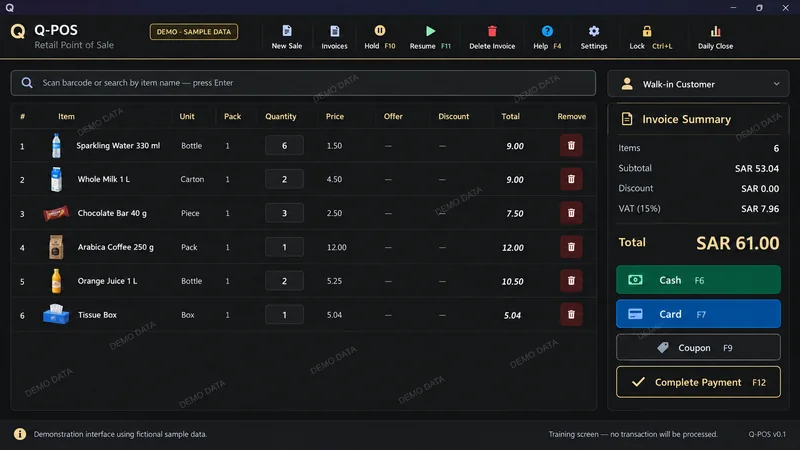Click the Delete Invoice trash icon
Image resolution: width=800 pixels, height=450 pixels.
point(492,31)
